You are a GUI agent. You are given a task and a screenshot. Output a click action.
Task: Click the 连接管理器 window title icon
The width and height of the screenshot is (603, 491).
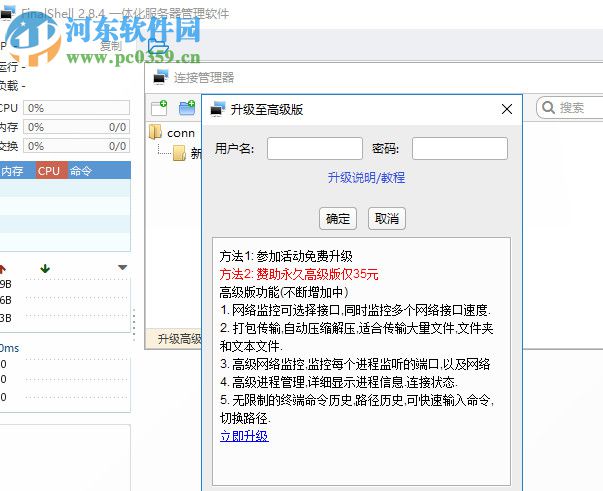tap(161, 77)
